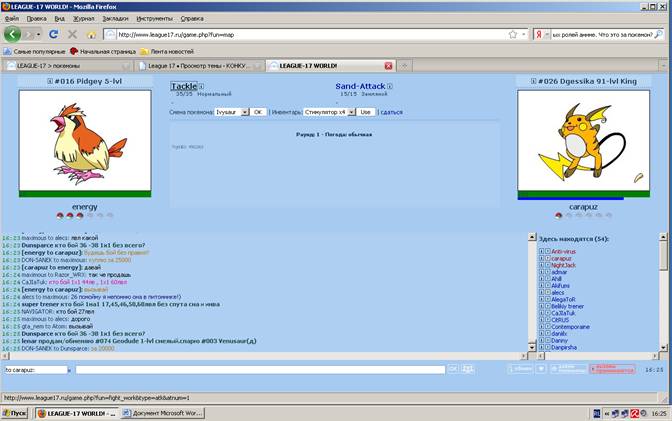Show info icon beside Sand-Attack
The height and width of the screenshot is (421, 672).
(x=390, y=86)
